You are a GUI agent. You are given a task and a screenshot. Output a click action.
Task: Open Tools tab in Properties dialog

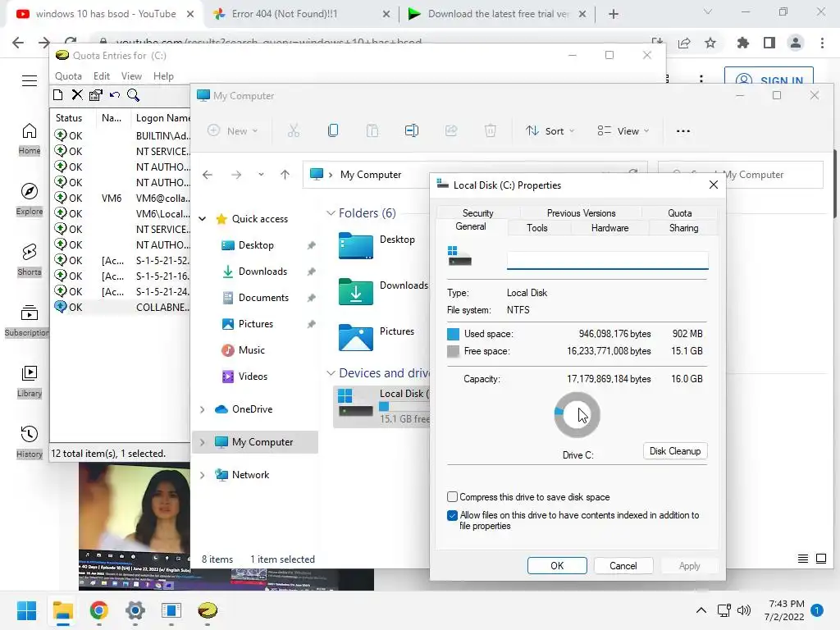[536, 228]
